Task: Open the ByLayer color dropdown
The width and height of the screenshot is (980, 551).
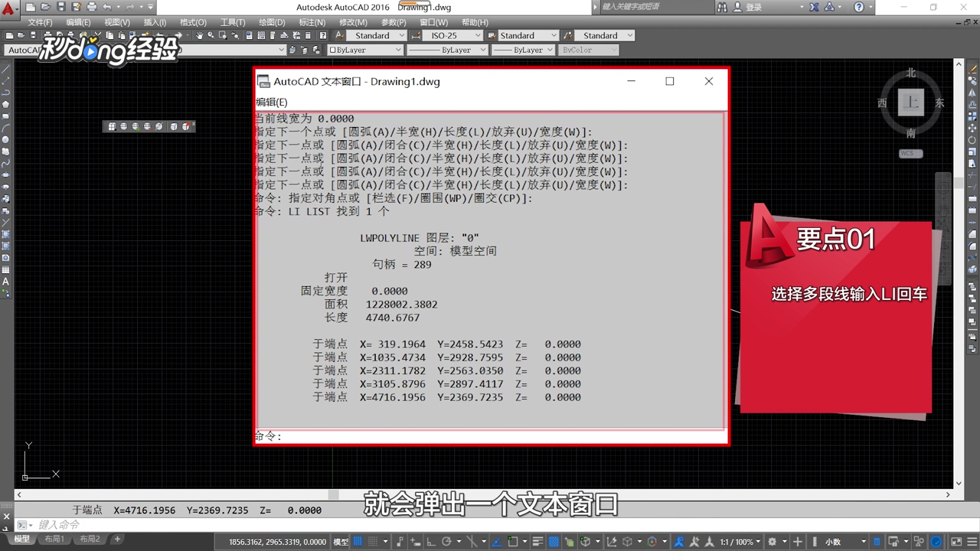Action: pos(365,50)
